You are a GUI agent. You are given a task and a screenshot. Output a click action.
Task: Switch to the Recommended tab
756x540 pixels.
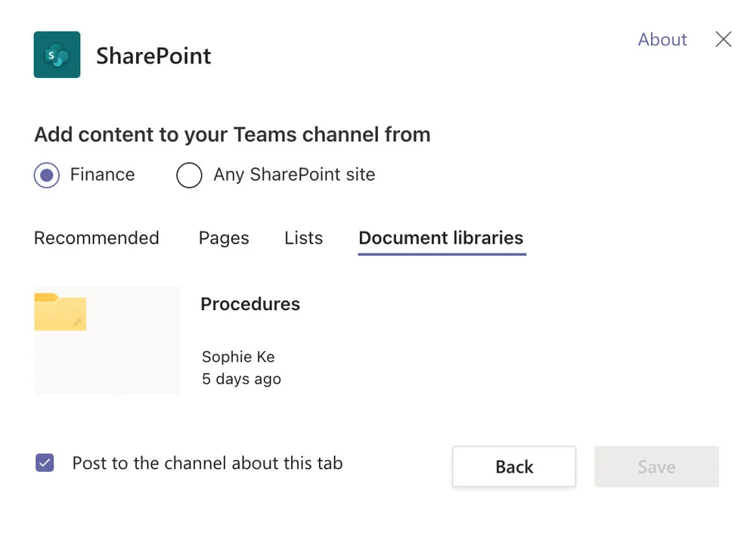[96, 238]
